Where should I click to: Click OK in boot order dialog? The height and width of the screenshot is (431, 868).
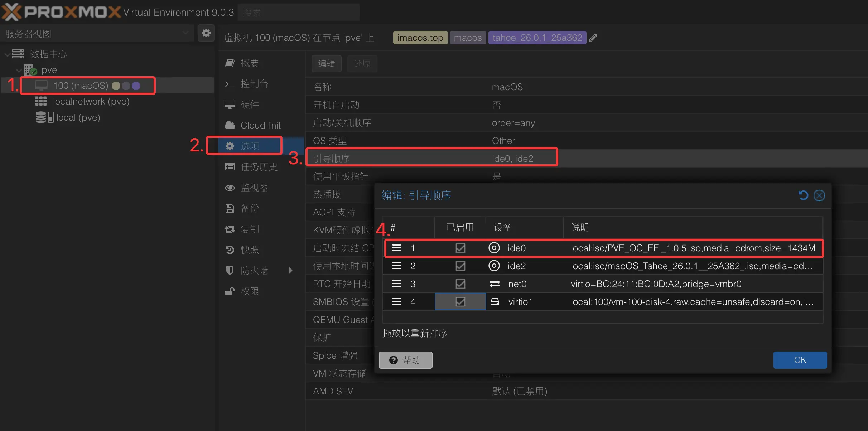point(800,360)
